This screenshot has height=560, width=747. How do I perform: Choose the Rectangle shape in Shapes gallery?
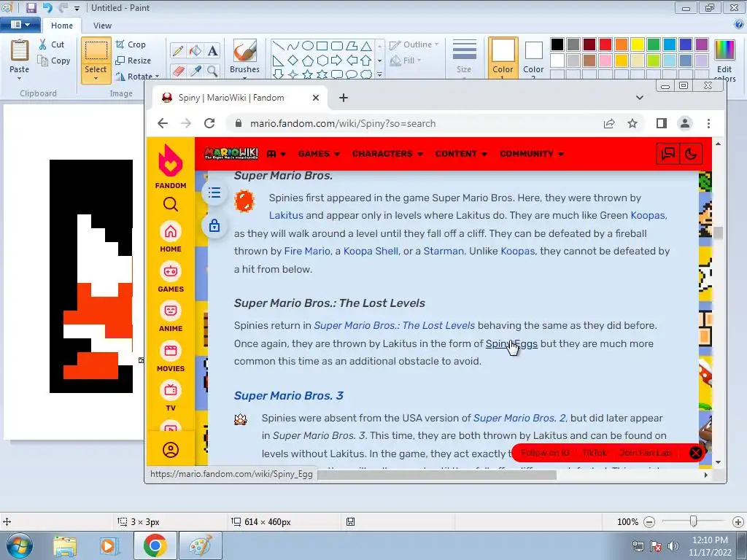coord(322,46)
